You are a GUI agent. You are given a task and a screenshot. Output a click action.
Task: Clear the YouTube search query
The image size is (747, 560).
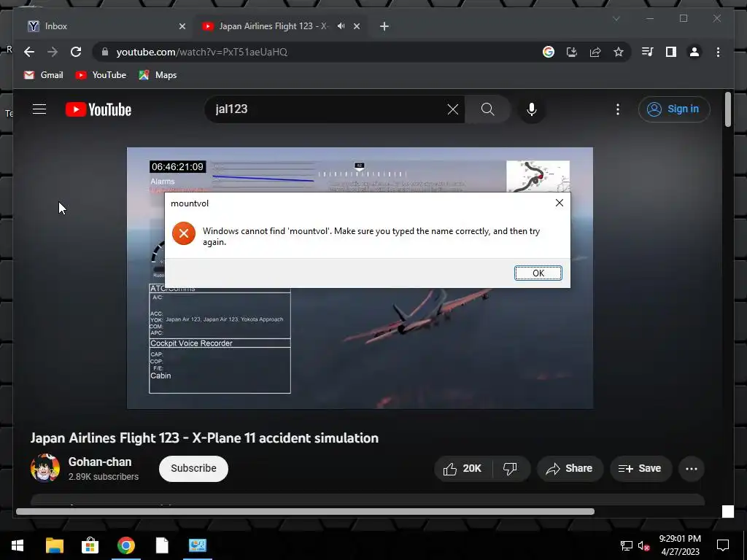click(452, 109)
